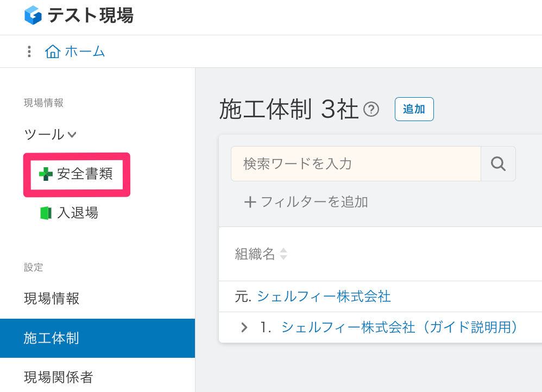Viewport: 542px width, 392px height.
Task: Select the home icon next to ホーム
Action: [53, 51]
